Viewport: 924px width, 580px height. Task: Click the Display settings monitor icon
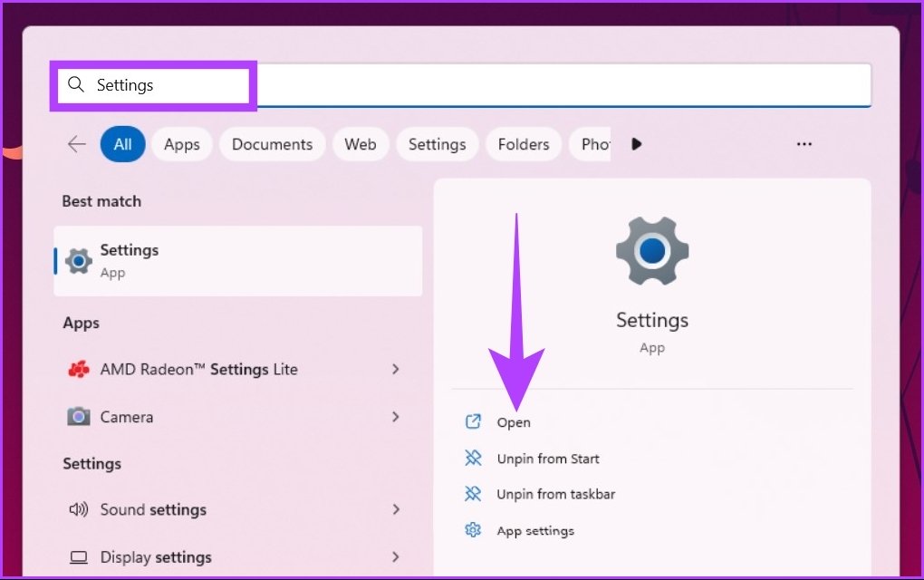click(79, 557)
